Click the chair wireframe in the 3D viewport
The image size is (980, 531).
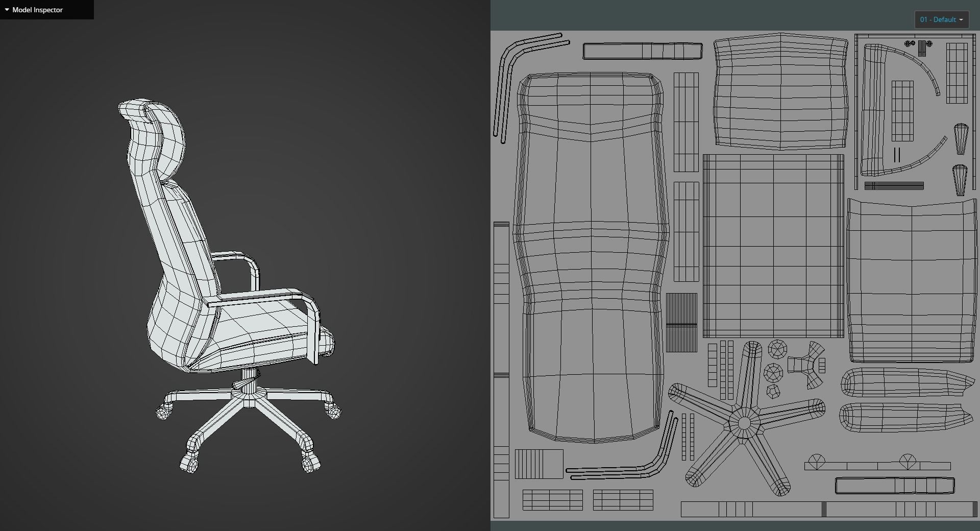(x=229, y=286)
